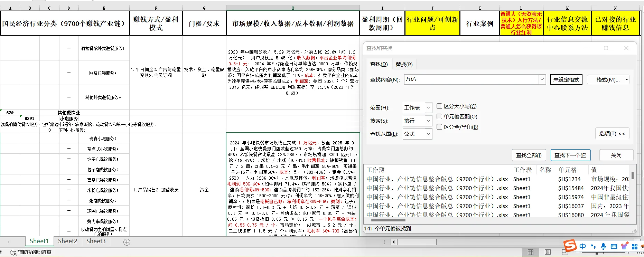This screenshot has width=644, height=257.
Task: Select result row with cell $H$15484
Action: point(497,188)
